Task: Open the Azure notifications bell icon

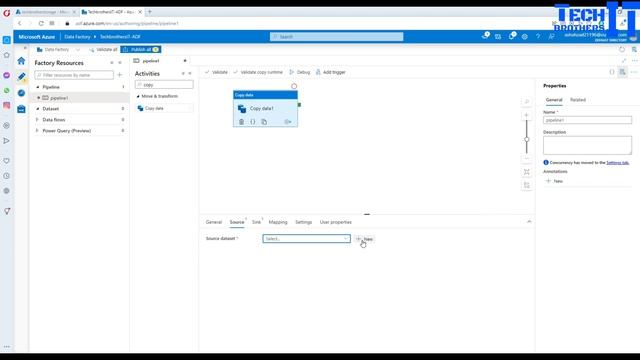Action: click(x=512, y=36)
